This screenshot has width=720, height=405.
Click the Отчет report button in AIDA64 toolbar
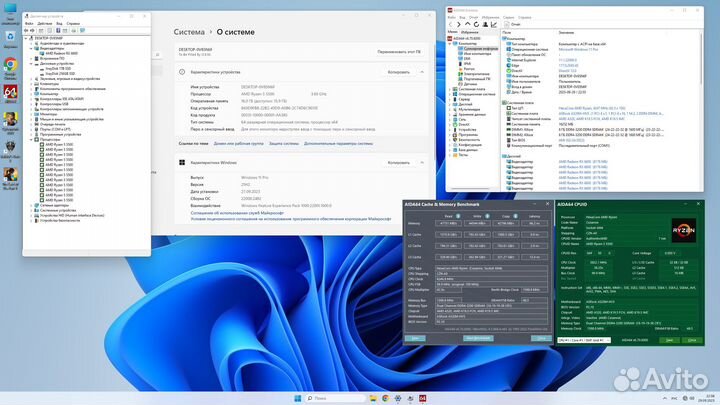512,24
